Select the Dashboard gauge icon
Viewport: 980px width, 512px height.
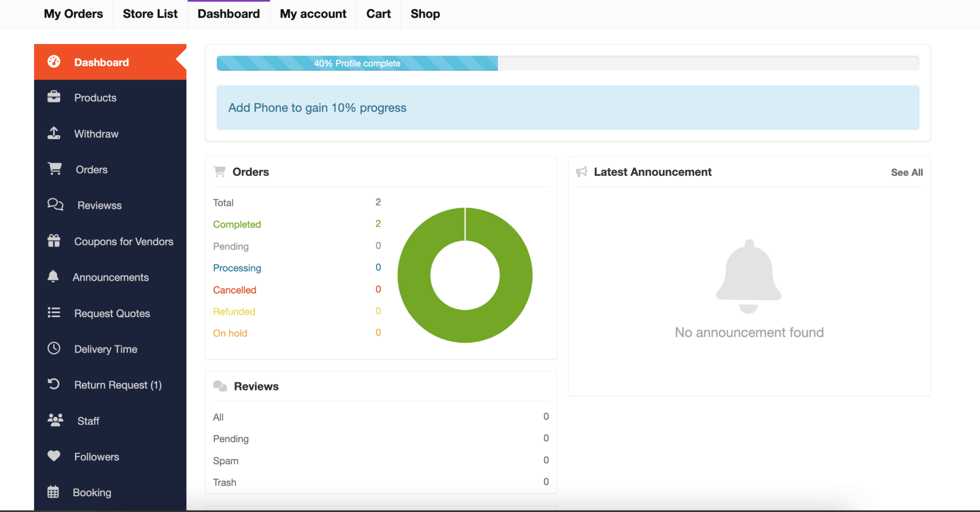[54, 62]
